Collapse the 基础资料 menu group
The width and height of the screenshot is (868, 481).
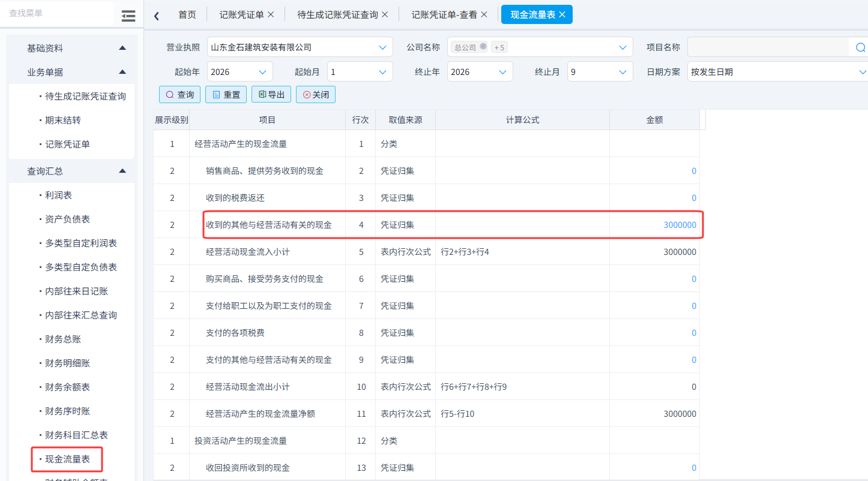(122, 48)
